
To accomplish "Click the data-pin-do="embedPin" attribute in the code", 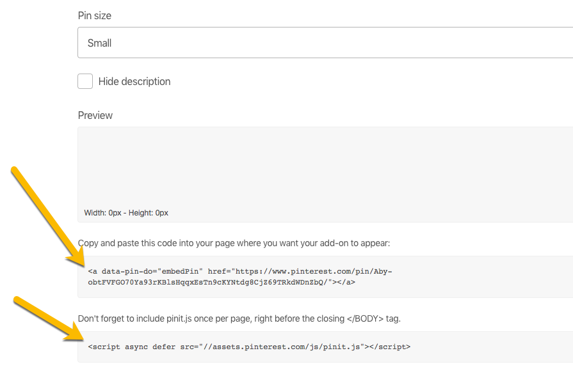I will (x=152, y=271).
